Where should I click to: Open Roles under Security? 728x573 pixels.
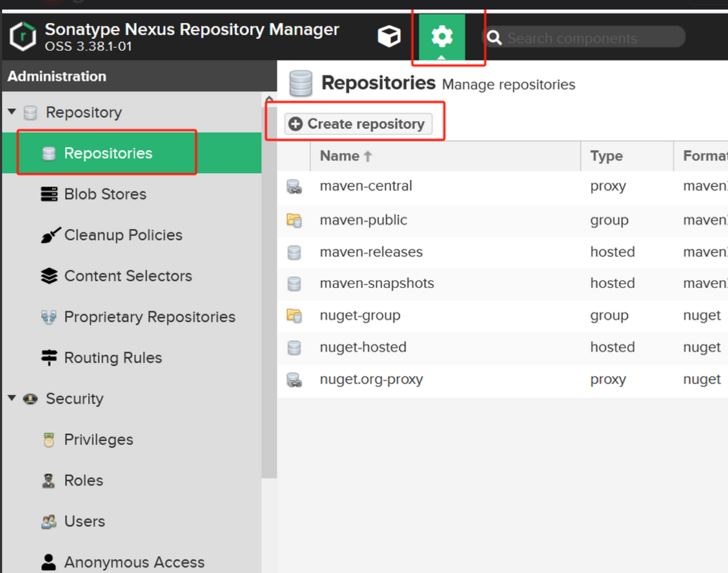pos(84,480)
